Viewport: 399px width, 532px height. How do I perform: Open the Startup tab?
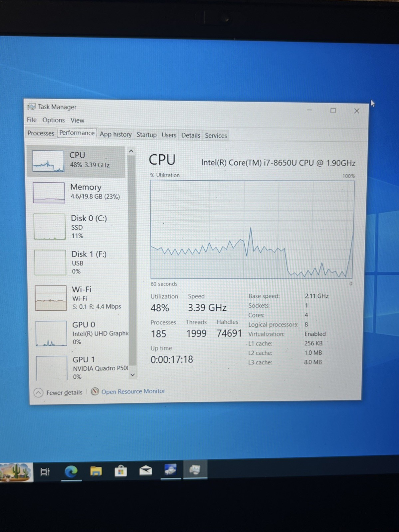point(146,135)
